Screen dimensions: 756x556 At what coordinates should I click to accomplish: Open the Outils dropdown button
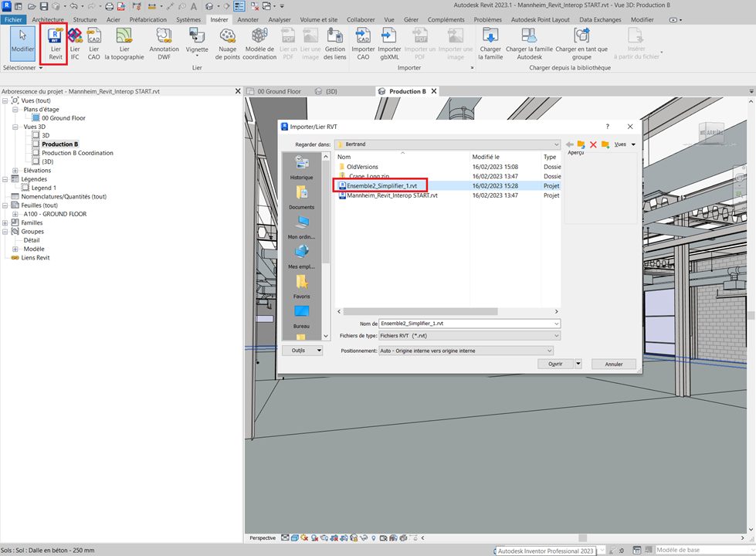tap(302, 351)
